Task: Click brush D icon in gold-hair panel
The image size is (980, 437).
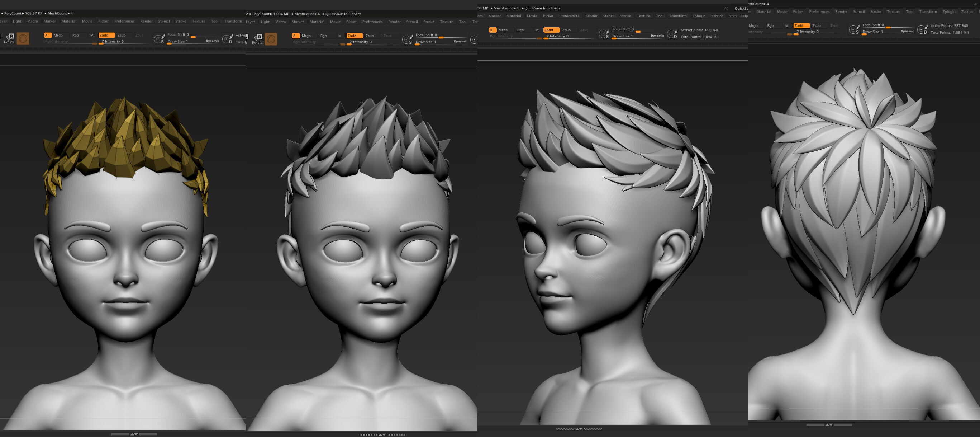Action: coord(228,39)
